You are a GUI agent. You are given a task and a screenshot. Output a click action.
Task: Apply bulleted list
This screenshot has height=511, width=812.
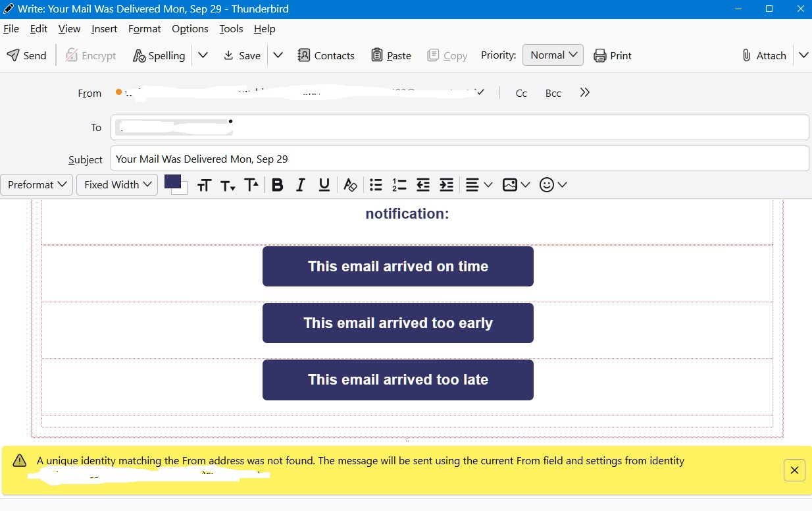(x=376, y=185)
